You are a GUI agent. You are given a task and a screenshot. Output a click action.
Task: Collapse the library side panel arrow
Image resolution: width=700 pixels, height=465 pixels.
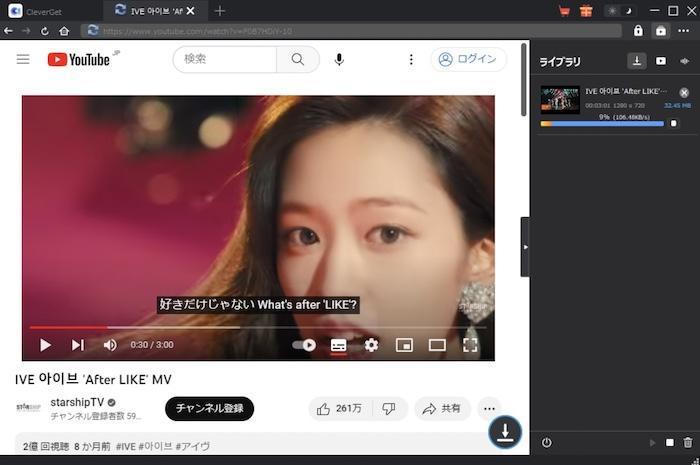525,247
